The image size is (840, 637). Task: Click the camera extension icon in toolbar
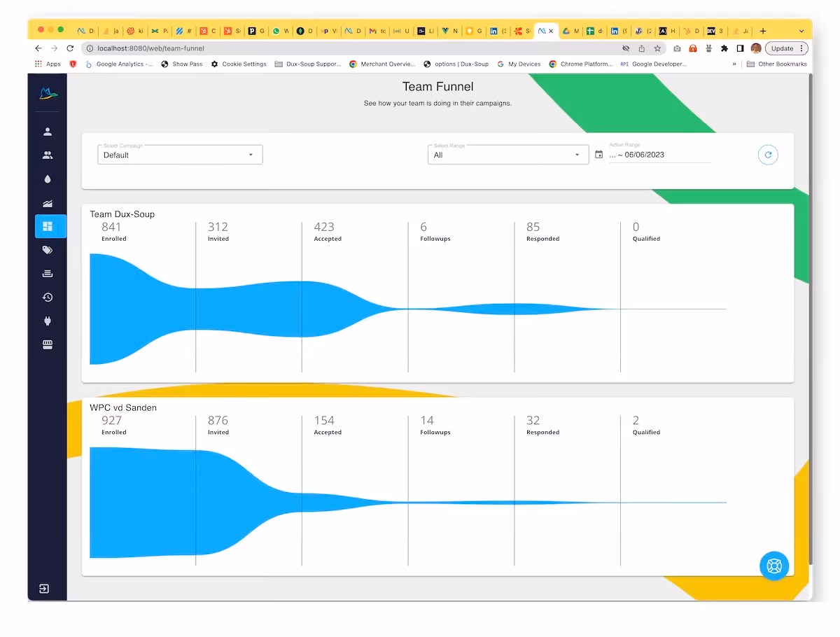677,48
